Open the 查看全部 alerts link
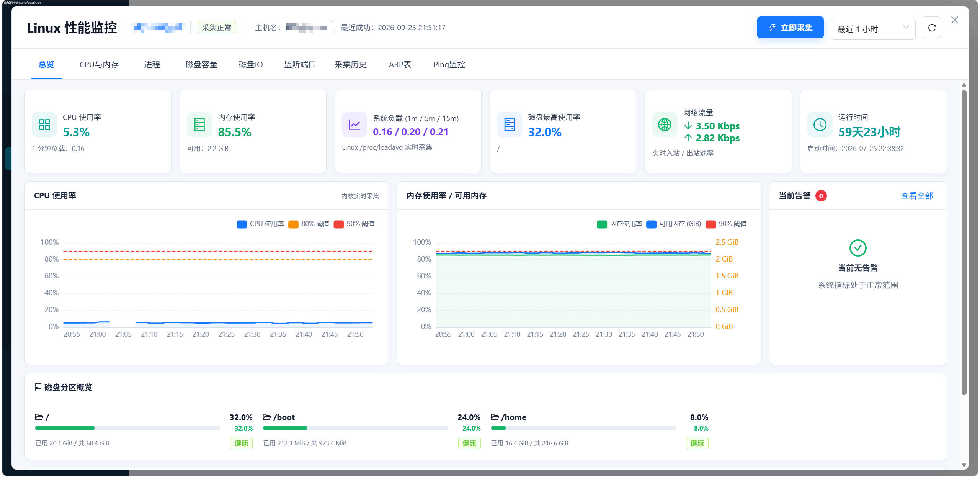The image size is (980, 478). pyautogui.click(x=917, y=196)
